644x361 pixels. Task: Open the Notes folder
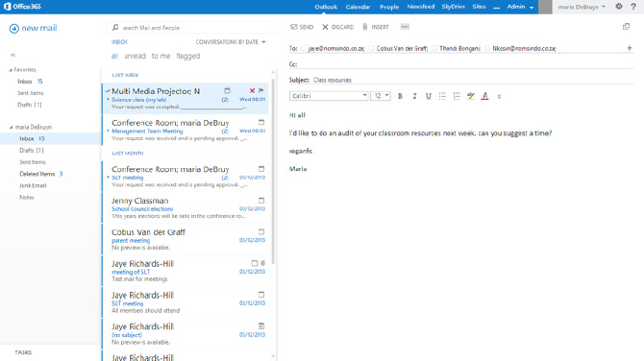click(27, 198)
